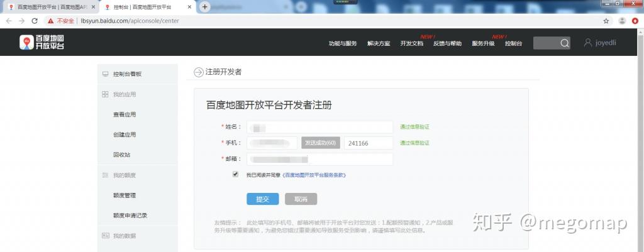644x252 pixels.
Task: Open 控制台 in the top navigation
Action: click(513, 43)
